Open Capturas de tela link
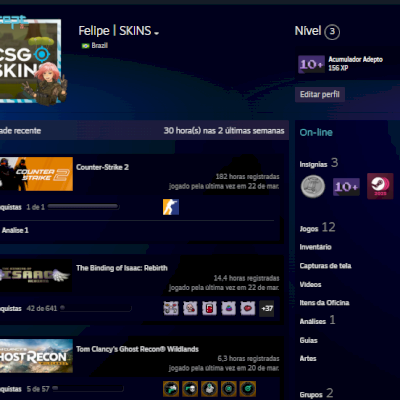This screenshot has width=400, height=400. tap(325, 266)
